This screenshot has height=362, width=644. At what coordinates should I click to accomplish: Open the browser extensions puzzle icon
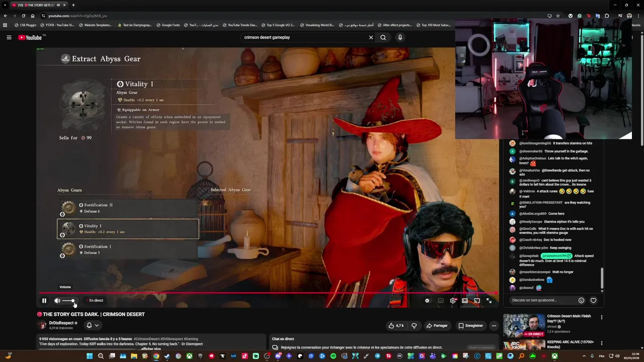click(x=607, y=16)
